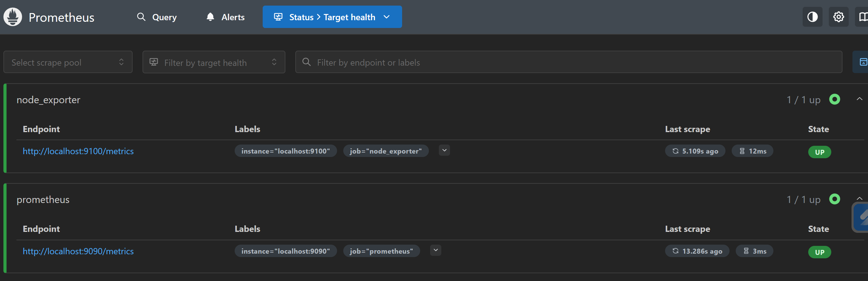868x281 pixels.
Task: Open the Query page
Action: pyautogui.click(x=157, y=17)
